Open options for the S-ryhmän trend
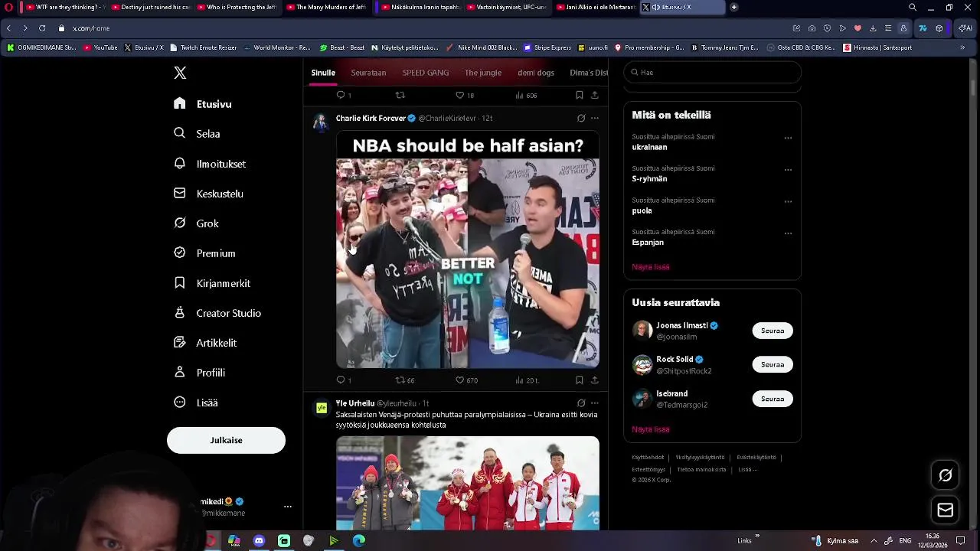Viewport: 980px width, 551px height. 788,170
